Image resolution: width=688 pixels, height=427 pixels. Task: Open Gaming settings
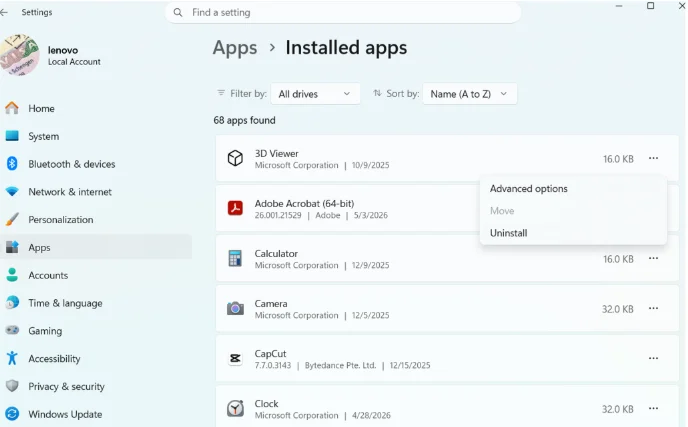coord(96,331)
